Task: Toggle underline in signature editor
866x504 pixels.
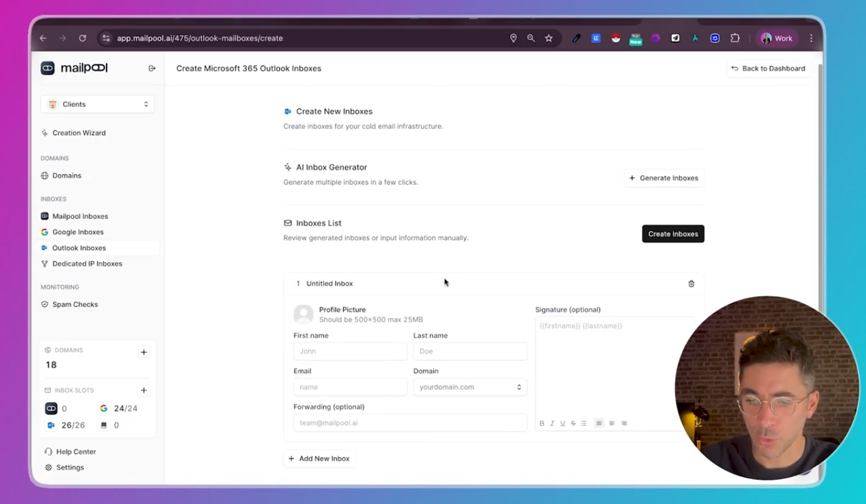Action: click(x=562, y=423)
